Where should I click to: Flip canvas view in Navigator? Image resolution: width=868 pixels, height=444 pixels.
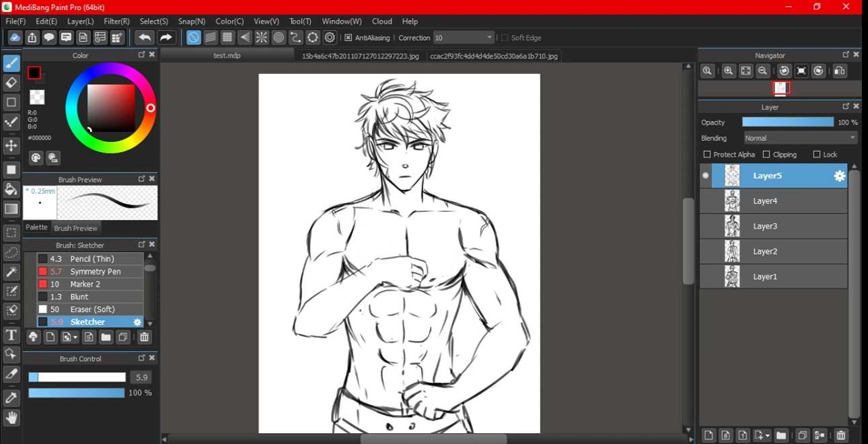click(x=840, y=71)
